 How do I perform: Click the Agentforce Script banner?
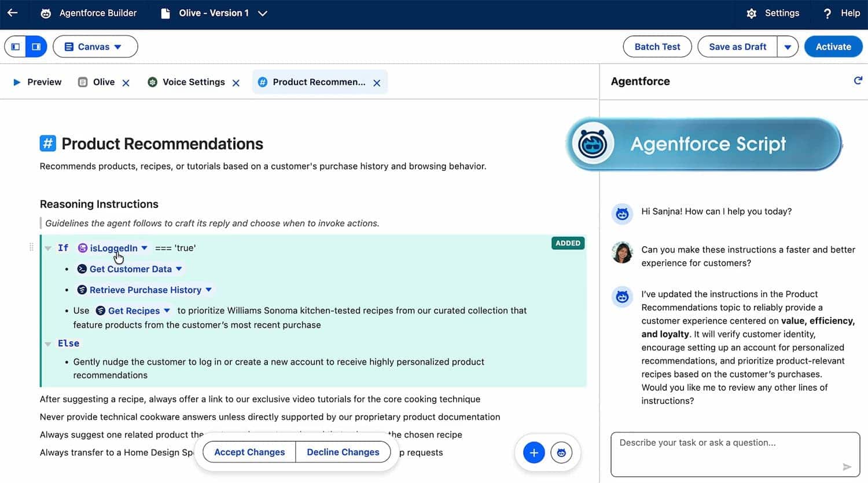pos(704,144)
